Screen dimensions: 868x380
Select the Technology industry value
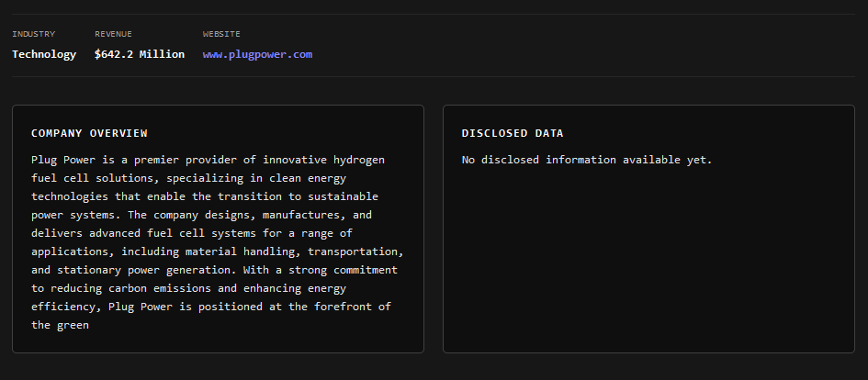[44, 54]
